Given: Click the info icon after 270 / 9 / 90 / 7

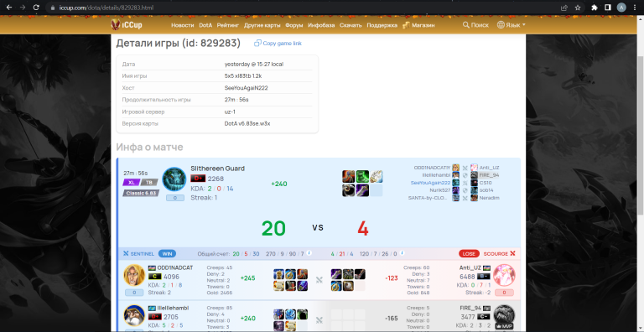Looking at the screenshot, I should pyautogui.click(x=309, y=253).
